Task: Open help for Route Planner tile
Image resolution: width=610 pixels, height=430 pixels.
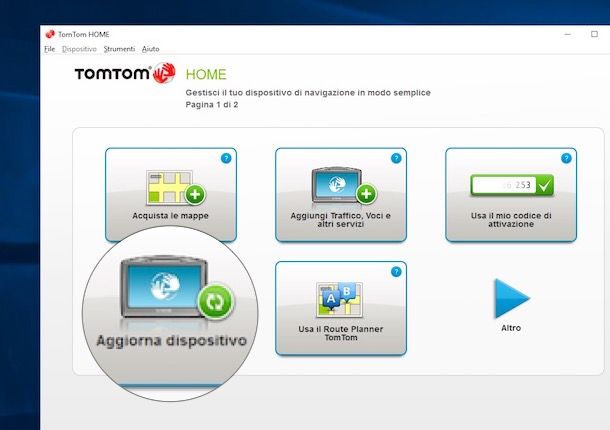Action: click(x=396, y=272)
